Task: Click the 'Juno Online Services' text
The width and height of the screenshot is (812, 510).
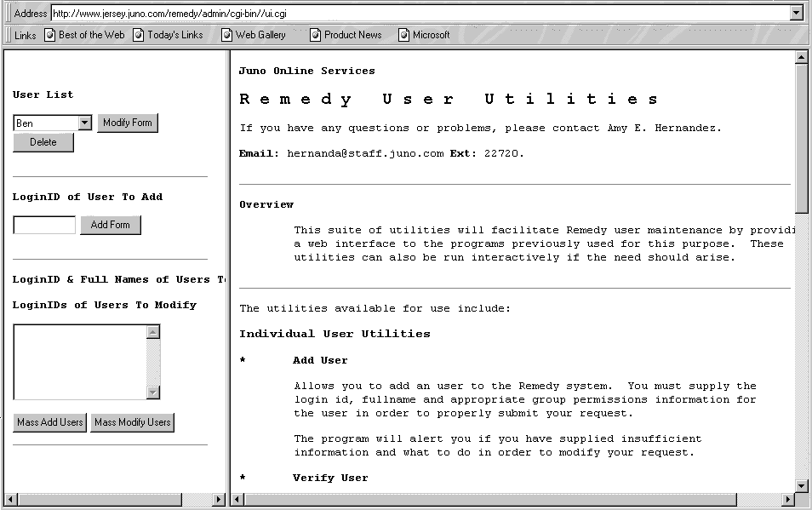Action: (306, 71)
